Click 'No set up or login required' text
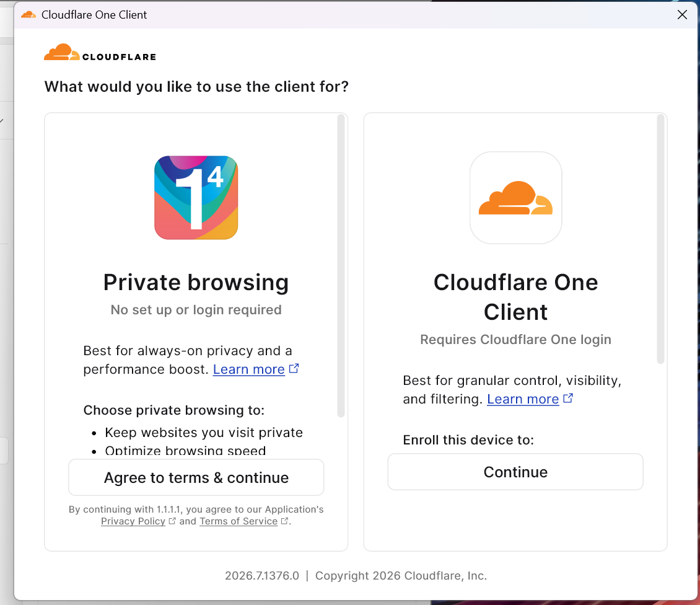This screenshot has width=700, height=605. 196,310
